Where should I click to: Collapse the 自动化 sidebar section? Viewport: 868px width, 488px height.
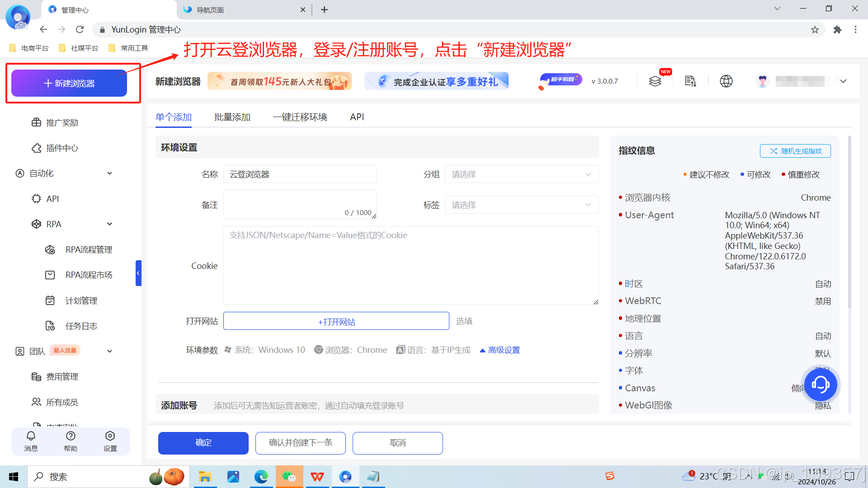tap(109, 174)
